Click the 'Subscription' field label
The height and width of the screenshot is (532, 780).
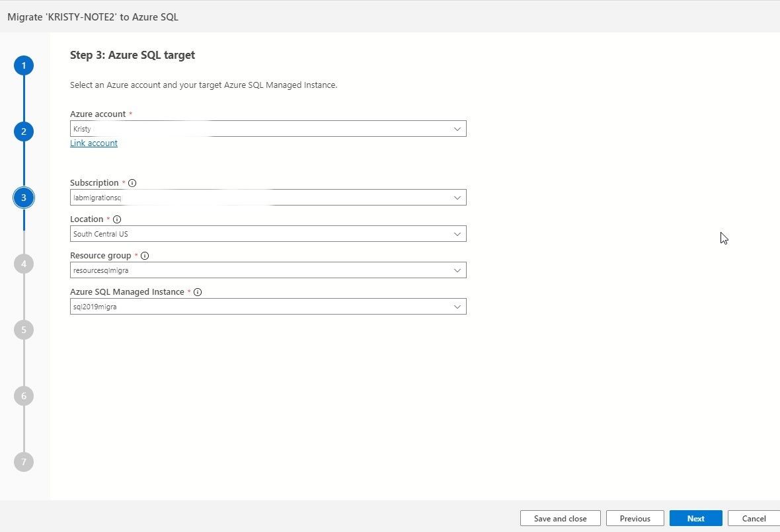[x=95, y=183]
